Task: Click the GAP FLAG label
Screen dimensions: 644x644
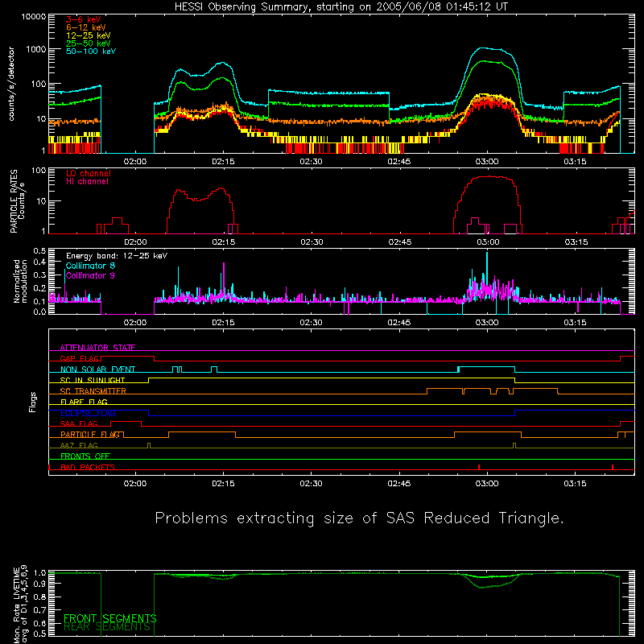Action: (x=80, y=358)
